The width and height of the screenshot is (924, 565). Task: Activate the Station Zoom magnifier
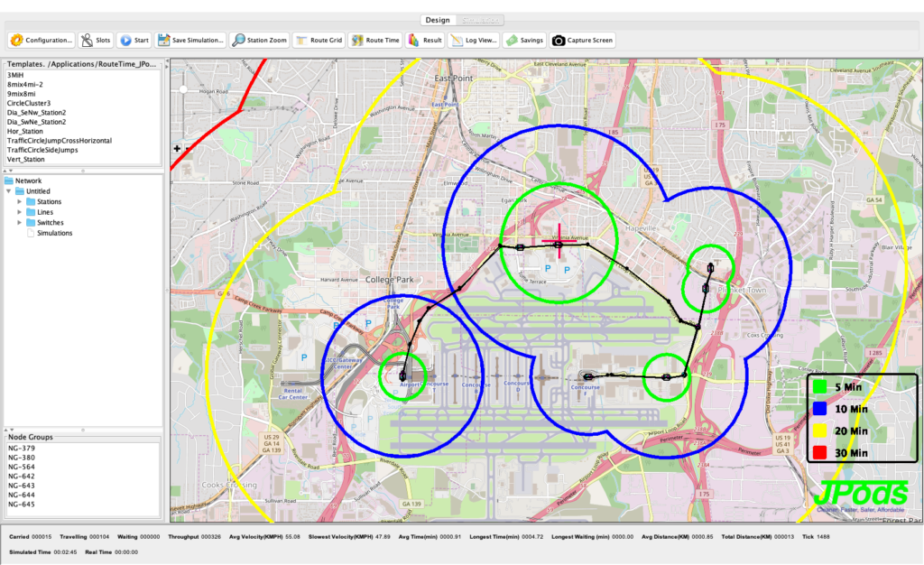tap(260, 40)
